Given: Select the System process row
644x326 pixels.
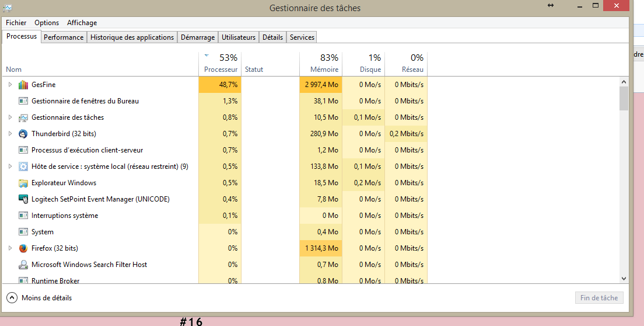Looking at the screenshot, I should point(215,232).
